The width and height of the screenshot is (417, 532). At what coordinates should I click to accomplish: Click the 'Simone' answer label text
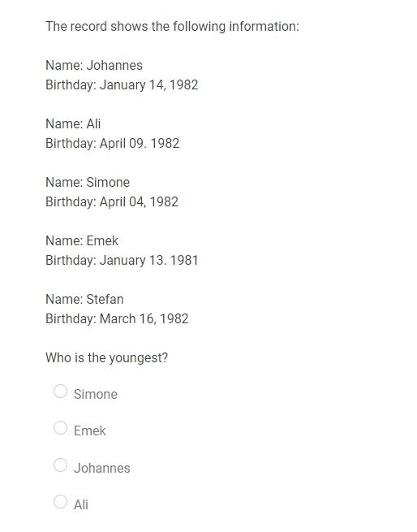96,394
